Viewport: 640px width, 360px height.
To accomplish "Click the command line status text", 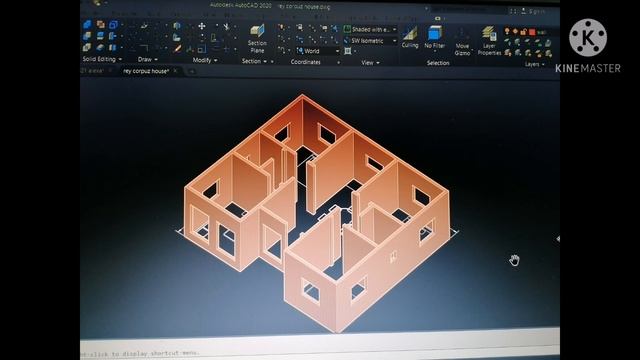I will 140,353.
